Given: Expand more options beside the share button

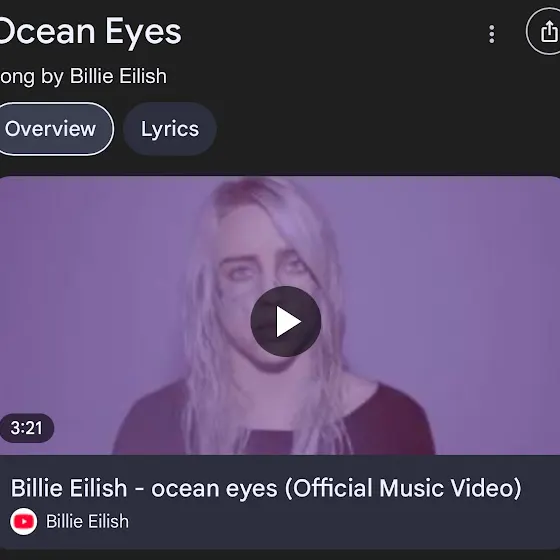Looking at the screenshot, I should pyautogui.click(x=491, y=34).
